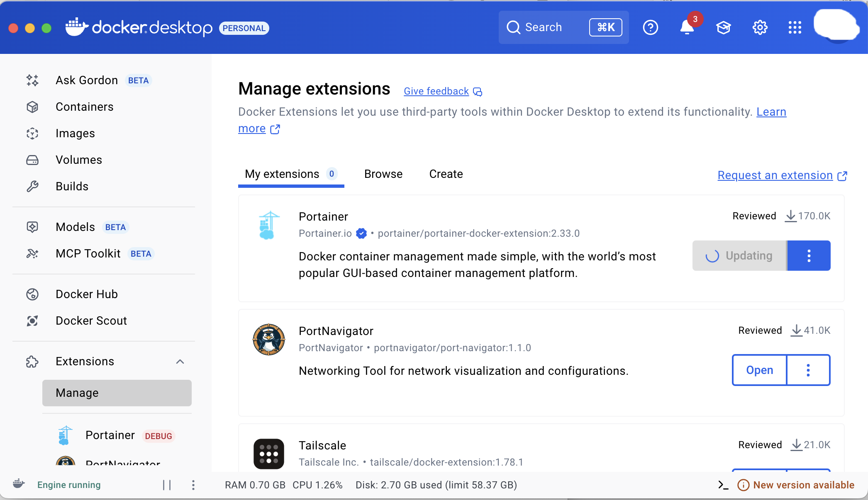Click the Tailscale extension title
Viewport: 868px width, 500px height.
(322, 445)
